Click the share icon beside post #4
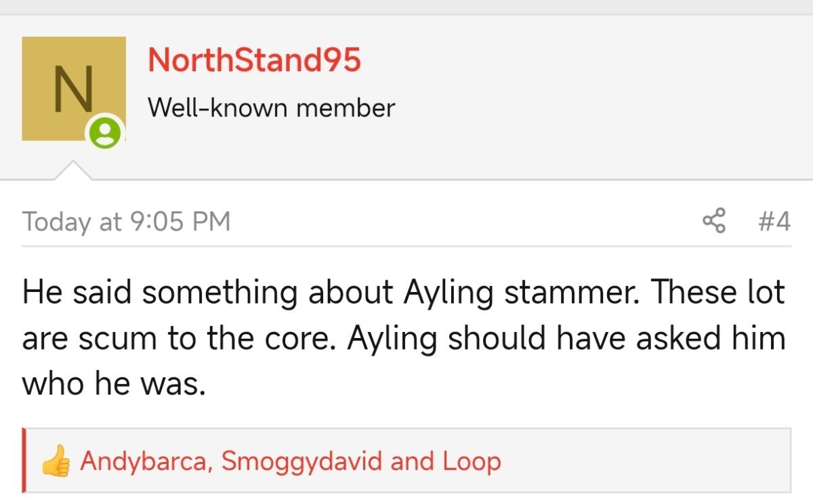The height and width of the screenshot is (504, 813). 713,222
